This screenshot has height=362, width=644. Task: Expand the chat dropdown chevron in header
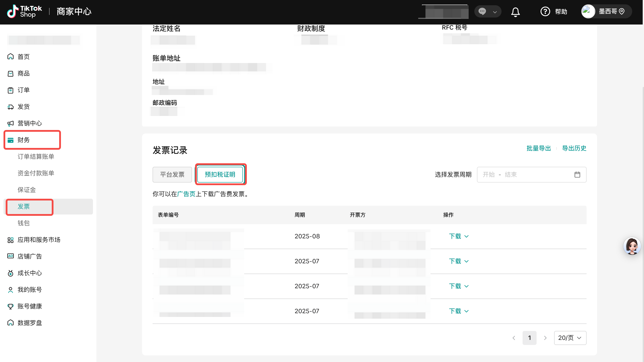(495, 12)
